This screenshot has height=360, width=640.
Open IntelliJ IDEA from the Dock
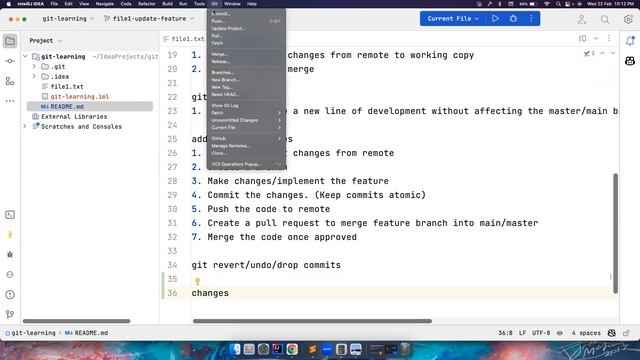pyautogui.click(x=278, y=349)
